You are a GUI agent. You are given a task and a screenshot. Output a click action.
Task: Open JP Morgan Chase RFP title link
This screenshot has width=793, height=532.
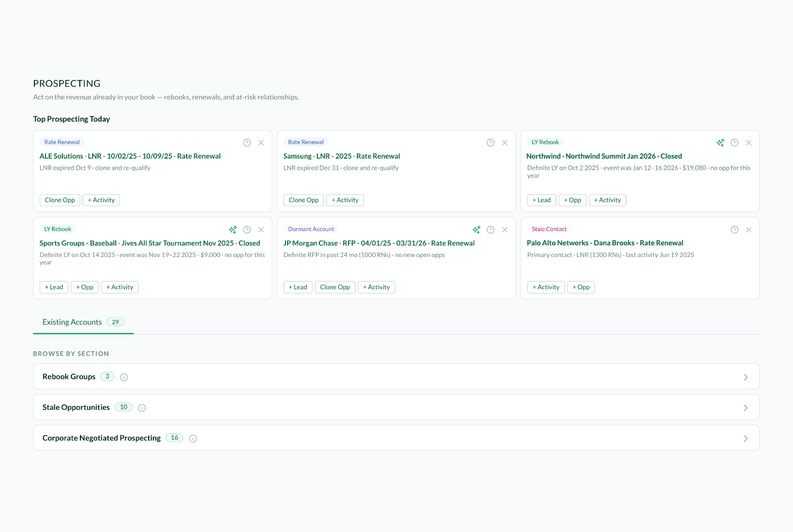[379, 243]
